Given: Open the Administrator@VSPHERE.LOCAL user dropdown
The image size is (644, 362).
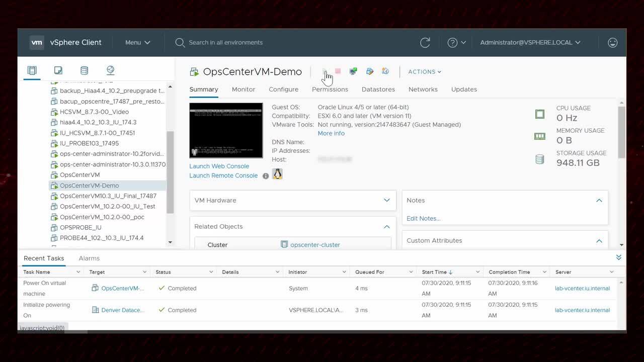Looking at the screenshot, I should point(530,43).
